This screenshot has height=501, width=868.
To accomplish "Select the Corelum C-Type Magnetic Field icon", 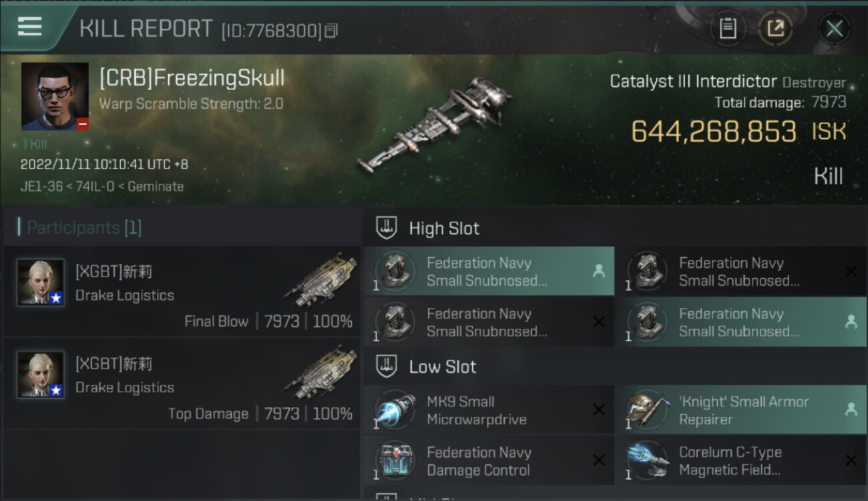I will tap(648, 461).
